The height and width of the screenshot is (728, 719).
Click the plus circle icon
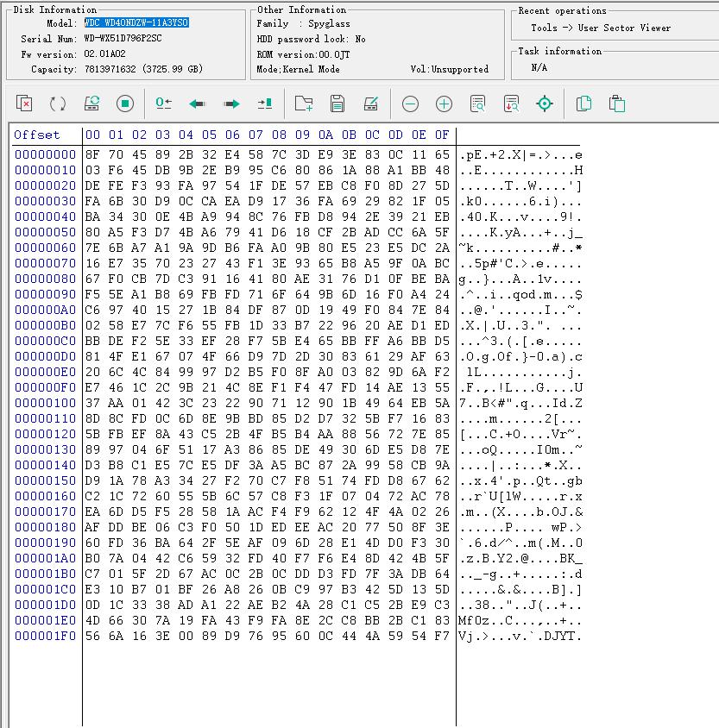tap(444, 104)
